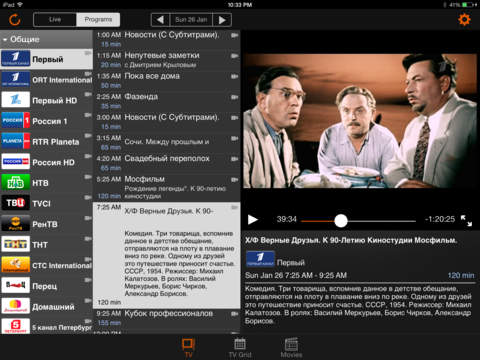Tap the camera icon beside Фазенда
The image size is (480, 360).
(x=235, y=97)
